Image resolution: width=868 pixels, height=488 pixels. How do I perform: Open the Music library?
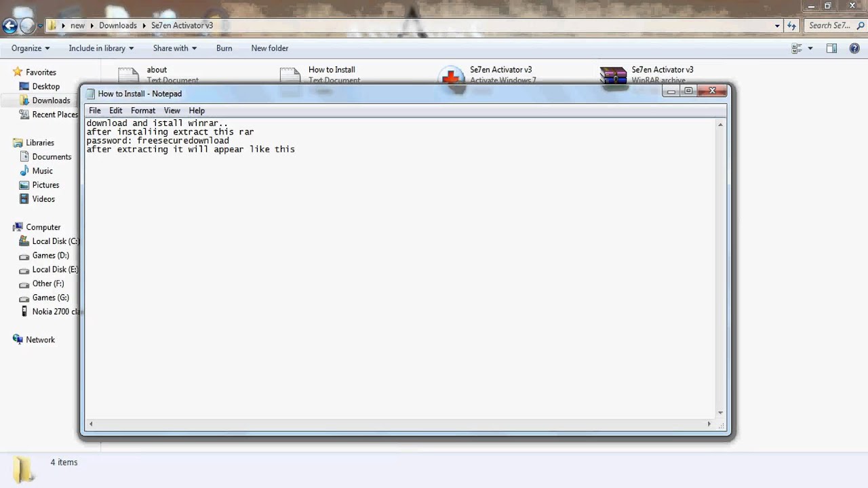point(42,171)
